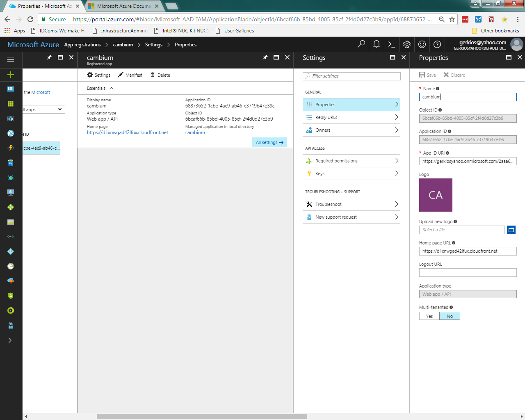Set Multi-tenanted to Yes
The height and width of the screenshot is (420, 525).
coord(429,316)
